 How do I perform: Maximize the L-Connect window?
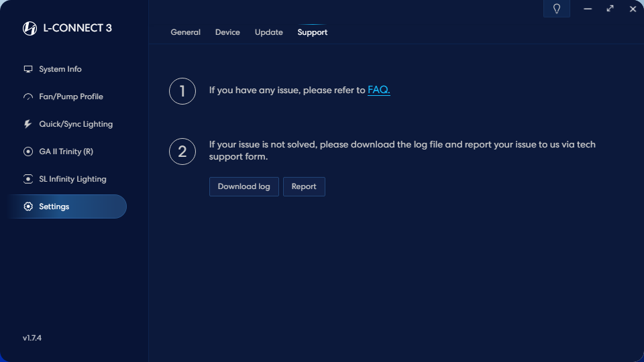click(x=610, y=9)
